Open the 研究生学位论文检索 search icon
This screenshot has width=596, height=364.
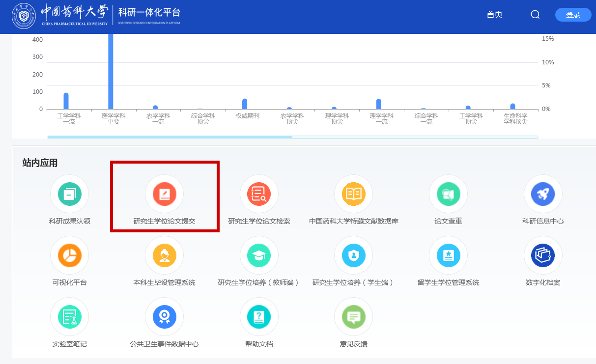point(259,194)
